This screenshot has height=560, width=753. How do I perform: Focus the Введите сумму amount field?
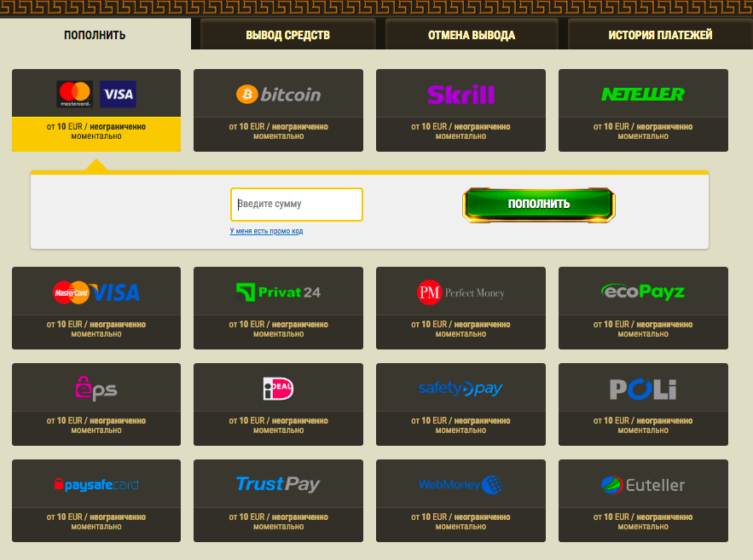click(x=297, y=205)
